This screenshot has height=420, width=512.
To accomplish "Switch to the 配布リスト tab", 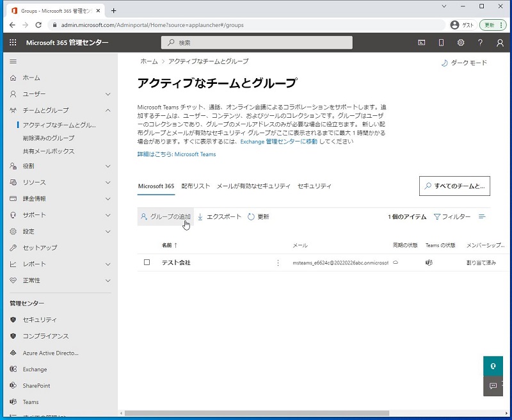I will pyautogui.click(x=196, y=186).
